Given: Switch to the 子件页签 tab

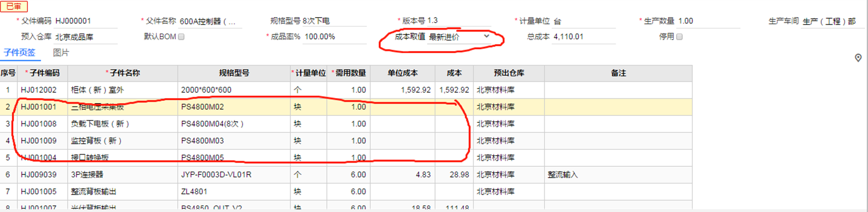Looking at the screenshot, I should [x=20, y=53].
